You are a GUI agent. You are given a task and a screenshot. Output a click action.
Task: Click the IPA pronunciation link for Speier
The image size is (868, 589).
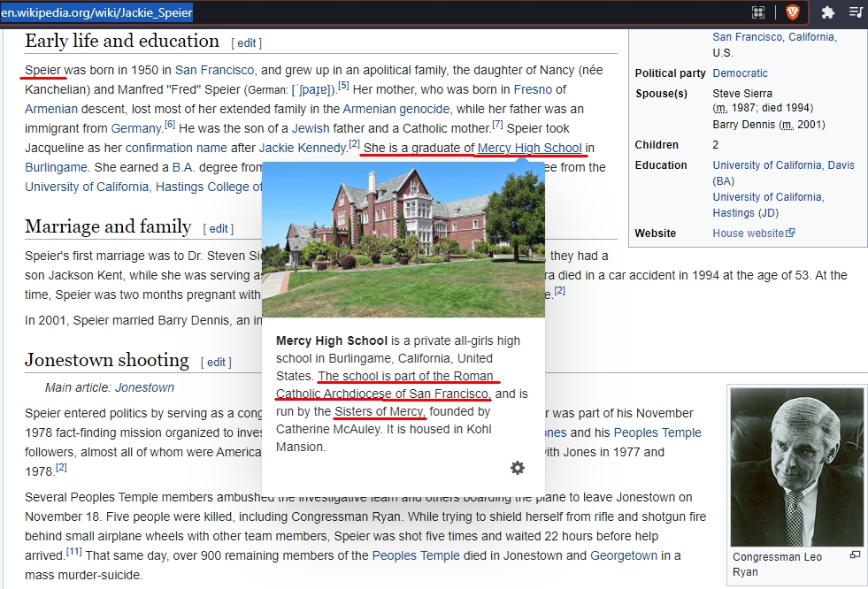point(313,89)
